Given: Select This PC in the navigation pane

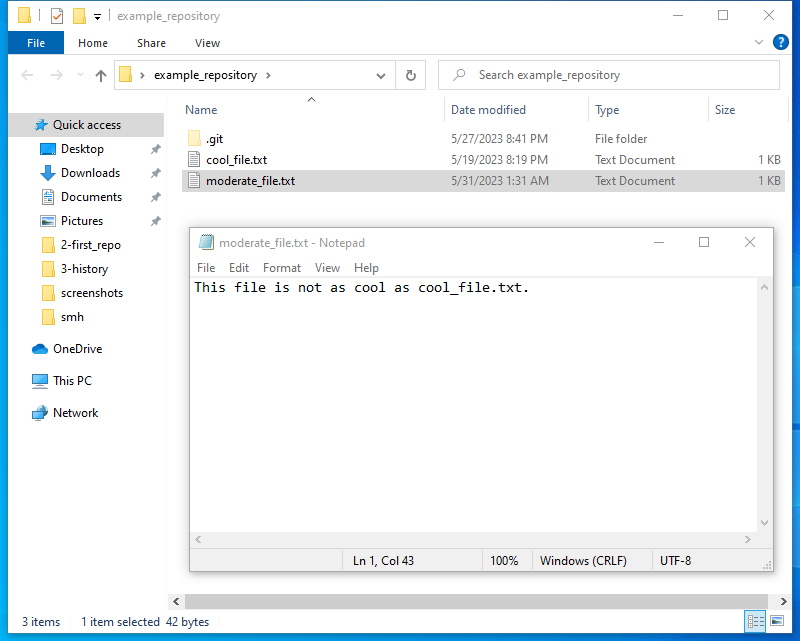Looking at the screenshot, I should tap(72, 381).
